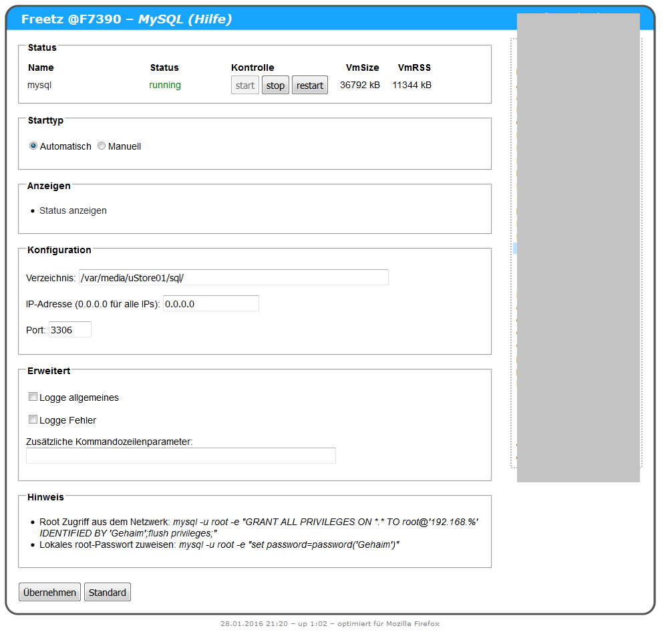Focus the Port number field
The width and height of the screenshot is (672, 636).
[x=69, y=329]
